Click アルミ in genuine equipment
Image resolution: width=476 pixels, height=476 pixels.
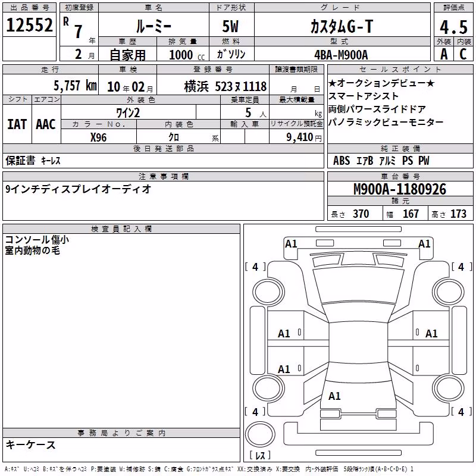[x=387, y=161]
